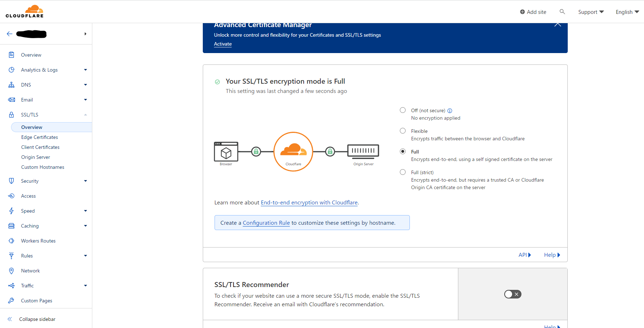This screenshot has width=644, height=328.
Task: Click the Caching icon in the sidebar
Action: tap(11, 226)
